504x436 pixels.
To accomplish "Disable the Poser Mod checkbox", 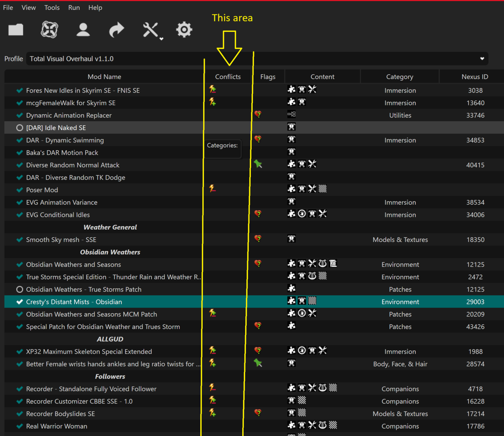I will click(19, 190).
